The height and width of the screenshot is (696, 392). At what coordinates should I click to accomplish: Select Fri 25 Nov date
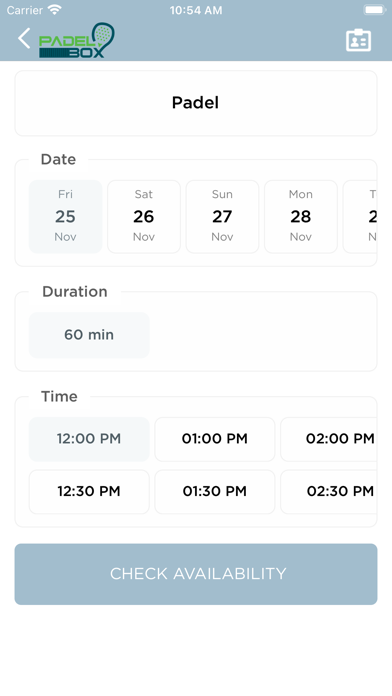tap(65, 217)
